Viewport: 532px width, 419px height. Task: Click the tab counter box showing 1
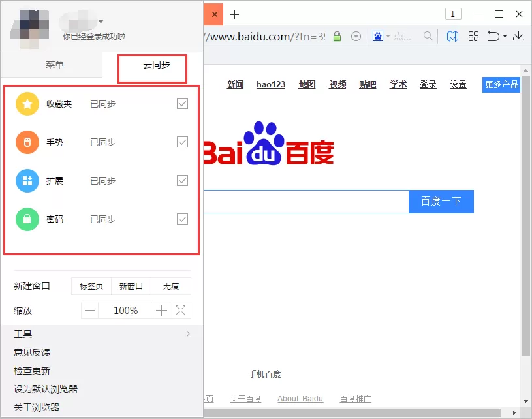pos(453,14)
